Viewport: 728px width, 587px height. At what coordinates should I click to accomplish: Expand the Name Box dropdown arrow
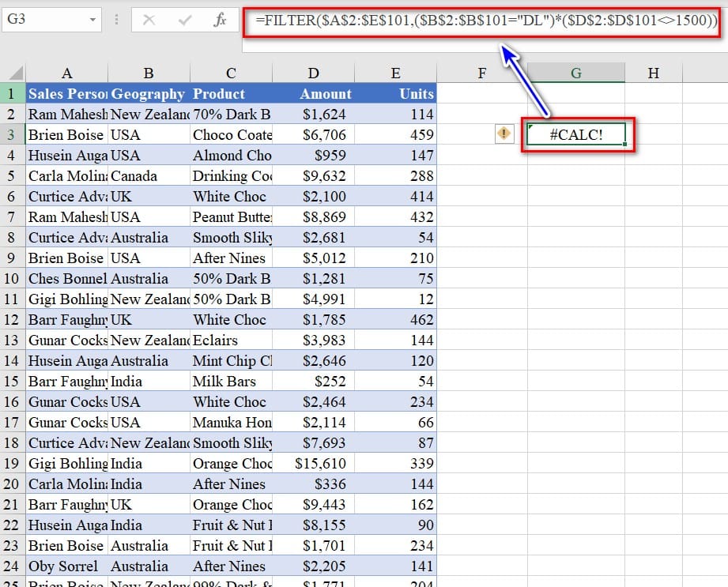(x=93, y=19)
